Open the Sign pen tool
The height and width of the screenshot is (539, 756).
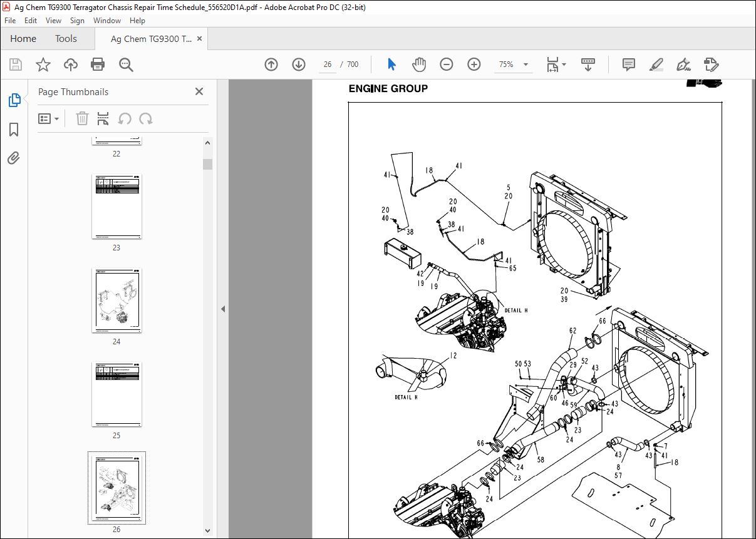[683, 64]
